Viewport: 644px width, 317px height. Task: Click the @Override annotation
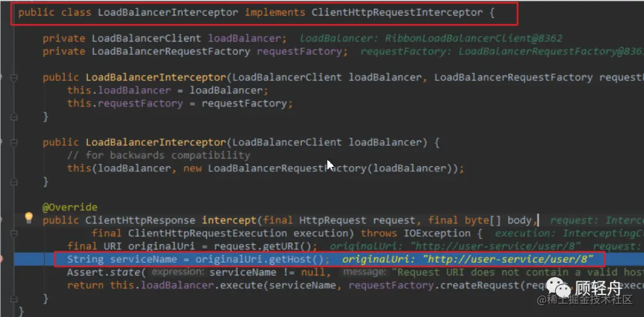tap(70, 207)
